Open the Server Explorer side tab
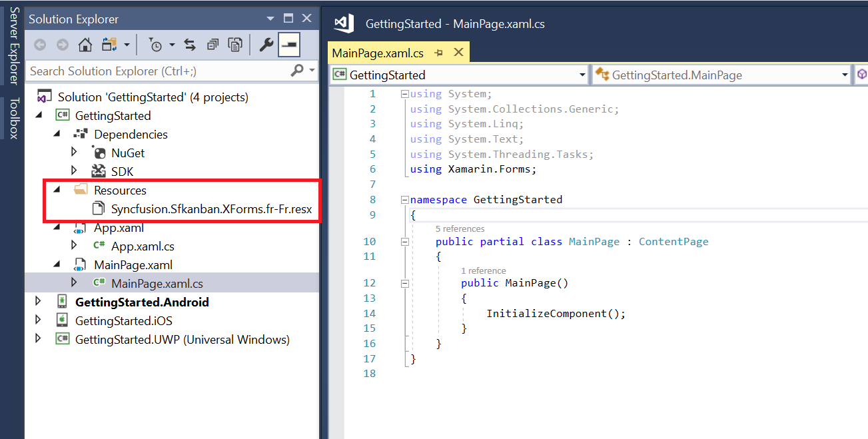Screen dimensions: 868x439 pos(13,45)
